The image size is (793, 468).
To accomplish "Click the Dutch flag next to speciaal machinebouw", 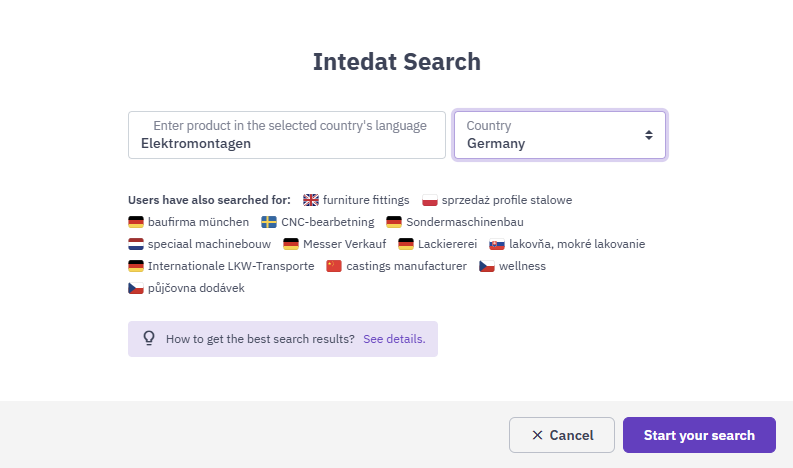I will tap(136, 244).
